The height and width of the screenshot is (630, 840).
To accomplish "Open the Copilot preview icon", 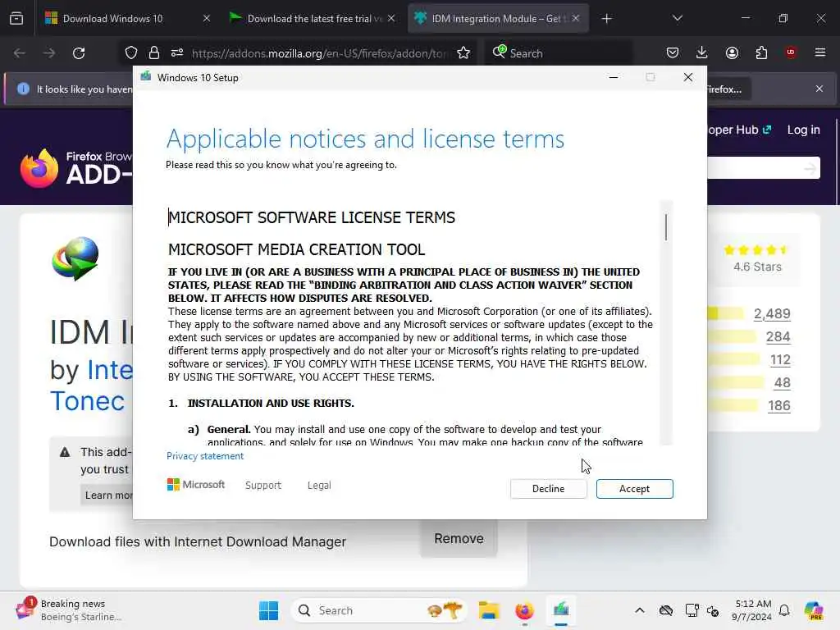I will 814,610.
